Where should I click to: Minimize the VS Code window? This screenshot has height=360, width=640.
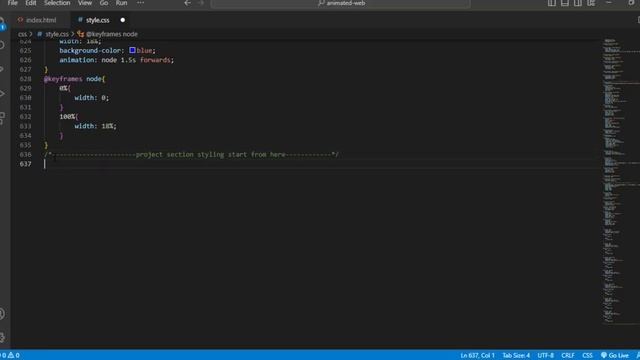(x=609, y=3)
